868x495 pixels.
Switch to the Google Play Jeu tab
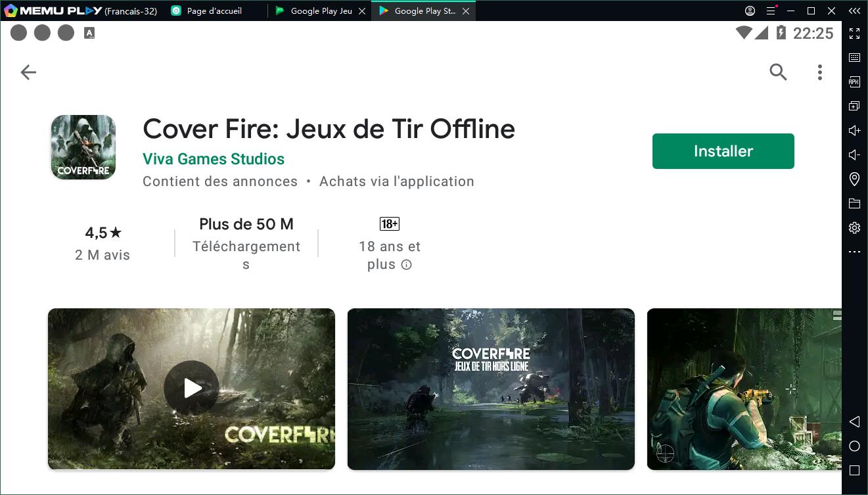(321, 11)
